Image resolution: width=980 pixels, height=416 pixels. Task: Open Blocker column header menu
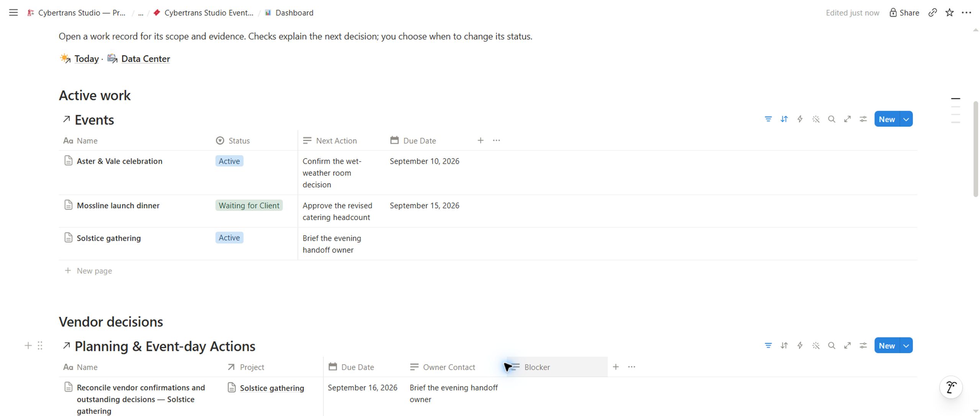coord(557,367)
